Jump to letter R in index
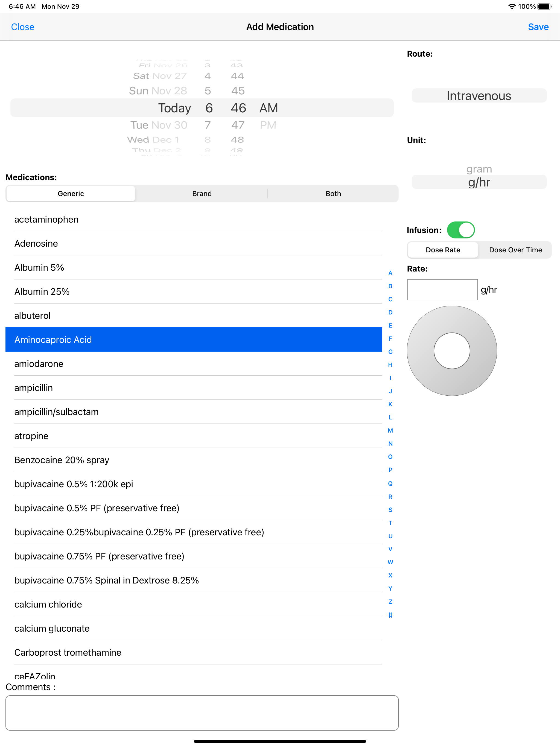 click(390, 497)
